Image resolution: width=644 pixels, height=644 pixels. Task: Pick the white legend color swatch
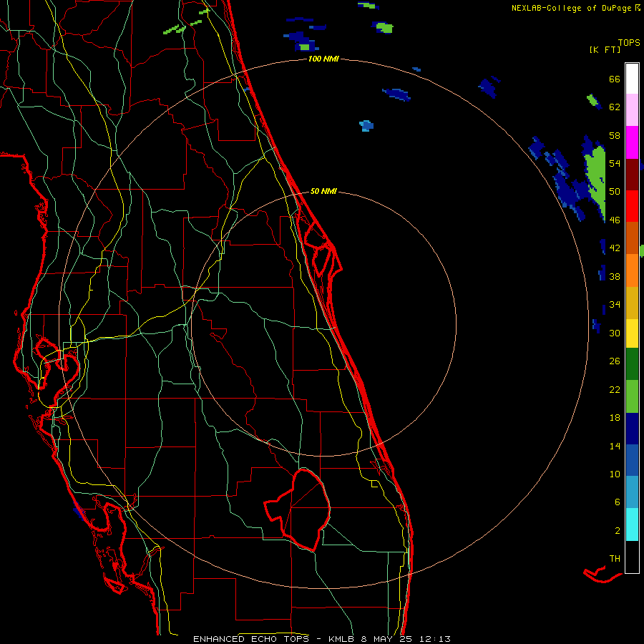coord(632,79)
